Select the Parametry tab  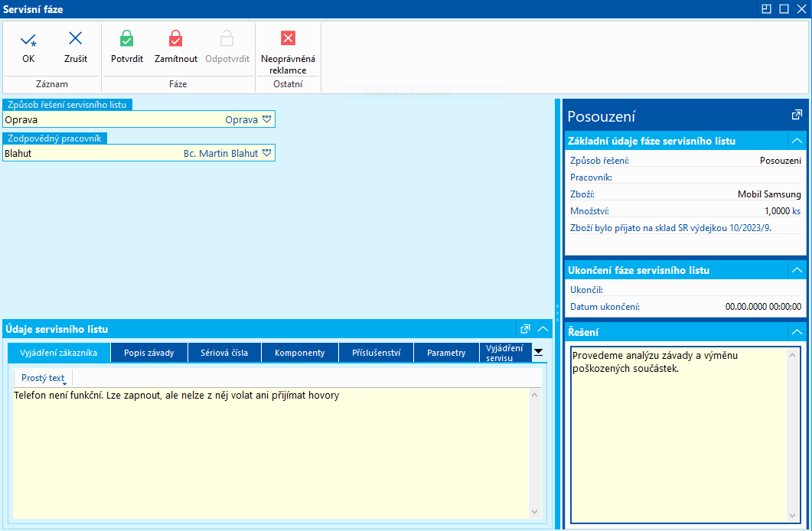(x=446, y=353)
